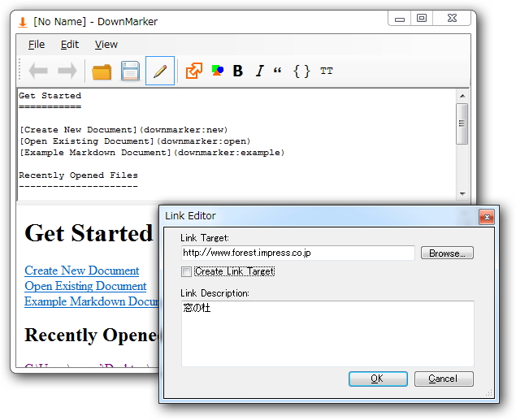Enable the Create Link Target checkbox
Image resolution: width=516 pixels, height=420 pixels.
[x=186, y=271]
